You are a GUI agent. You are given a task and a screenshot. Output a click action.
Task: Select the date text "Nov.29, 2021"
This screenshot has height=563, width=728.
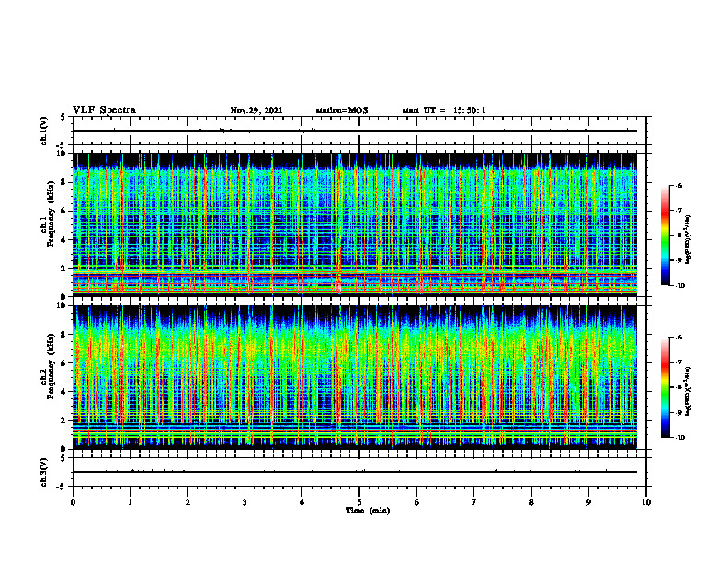pyautogui.click(x=256, y=110)
